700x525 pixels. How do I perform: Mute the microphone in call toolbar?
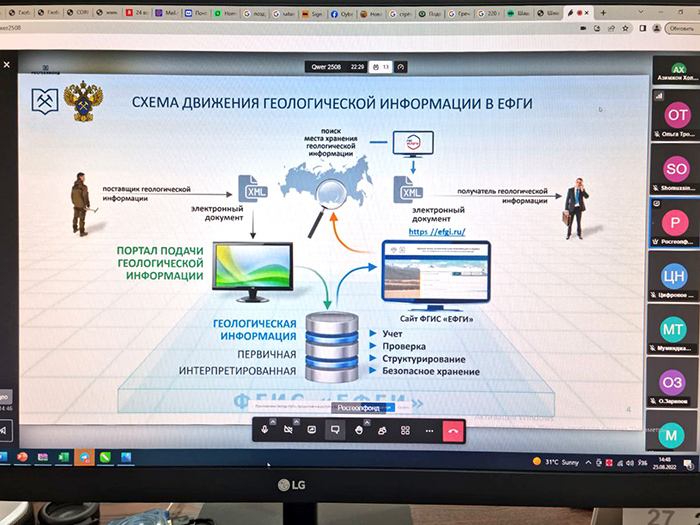coord(265,430)
